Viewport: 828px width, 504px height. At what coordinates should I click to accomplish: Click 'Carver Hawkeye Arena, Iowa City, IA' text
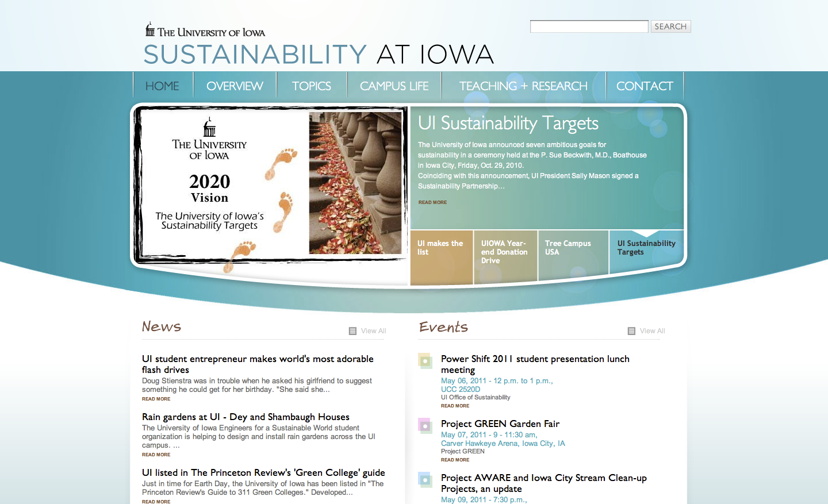pos(503,443)
